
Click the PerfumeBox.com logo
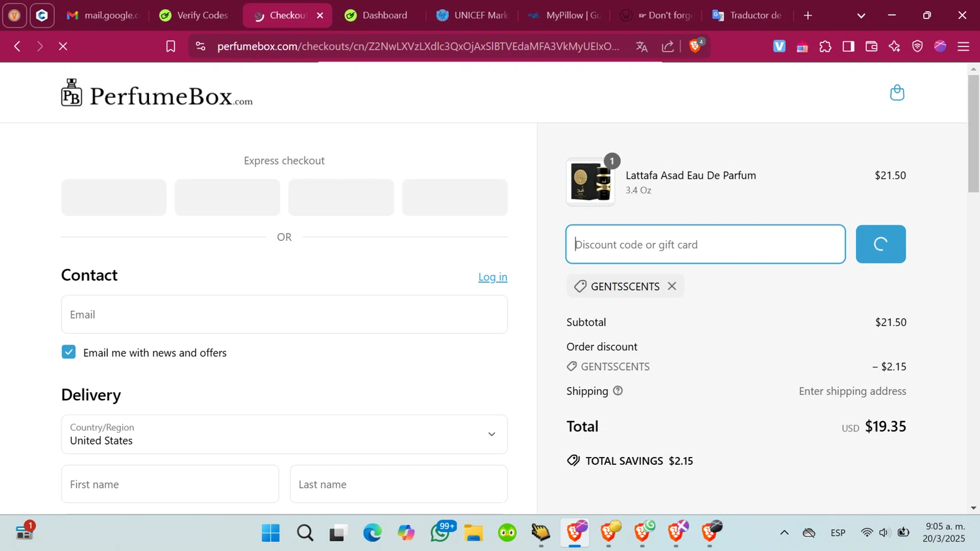coord(157,93)
